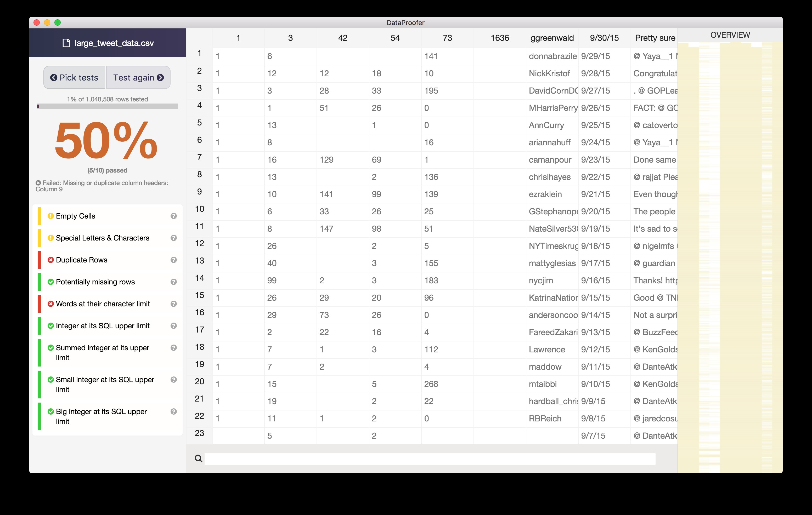The image size is (812, 515).
Task: Click help icon beside Duplicate Rows
Action: tap(173, 260)
